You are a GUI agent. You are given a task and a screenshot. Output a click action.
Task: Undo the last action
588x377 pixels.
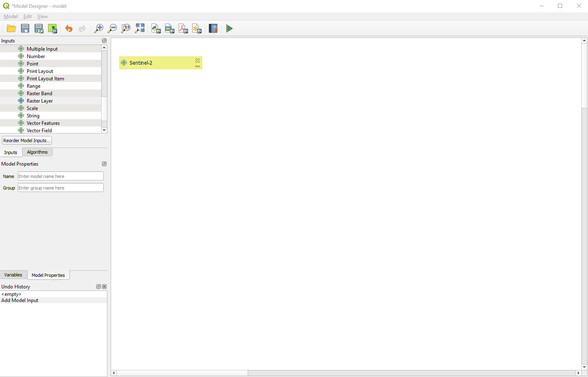[69, 28]
